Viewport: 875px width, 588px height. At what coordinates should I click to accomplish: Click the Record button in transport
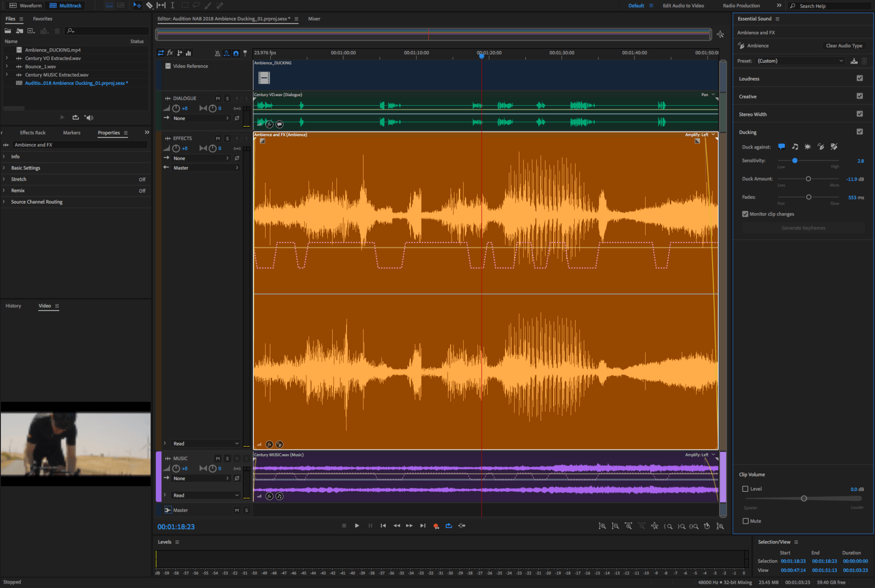click(436, 526)
